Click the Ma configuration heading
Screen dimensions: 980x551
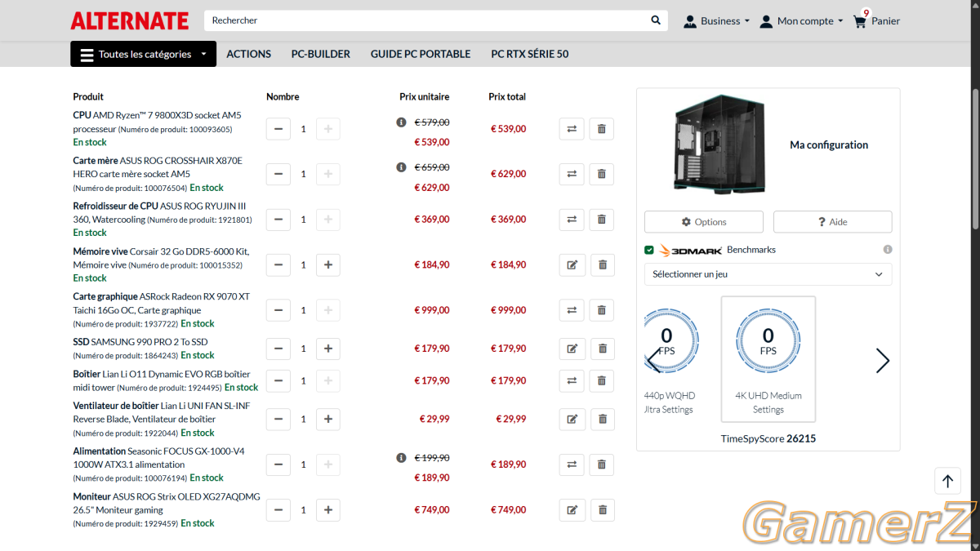pyautogui.click(x=829, y=145)
